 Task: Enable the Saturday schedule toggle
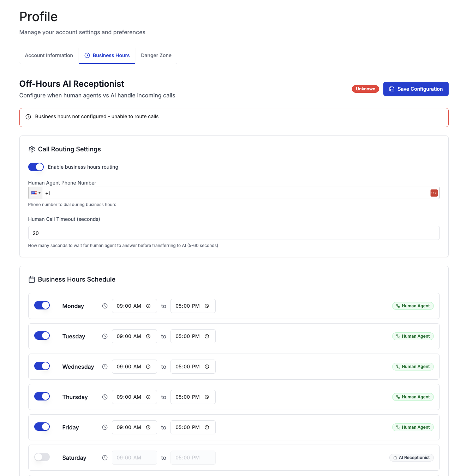[42, 457]
